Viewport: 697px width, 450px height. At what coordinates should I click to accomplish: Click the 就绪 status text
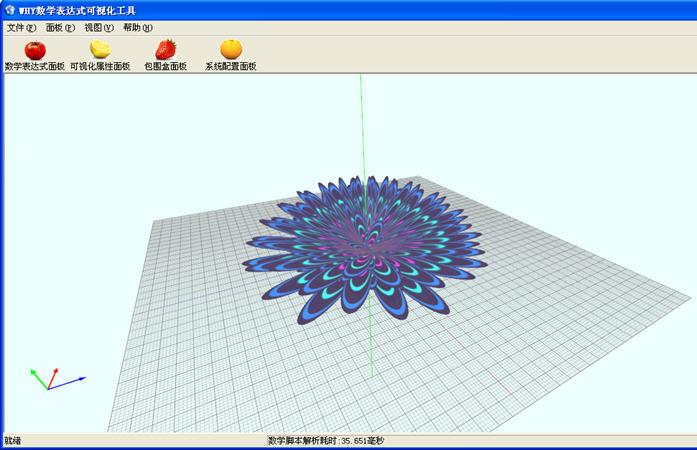tap(13, 441)
